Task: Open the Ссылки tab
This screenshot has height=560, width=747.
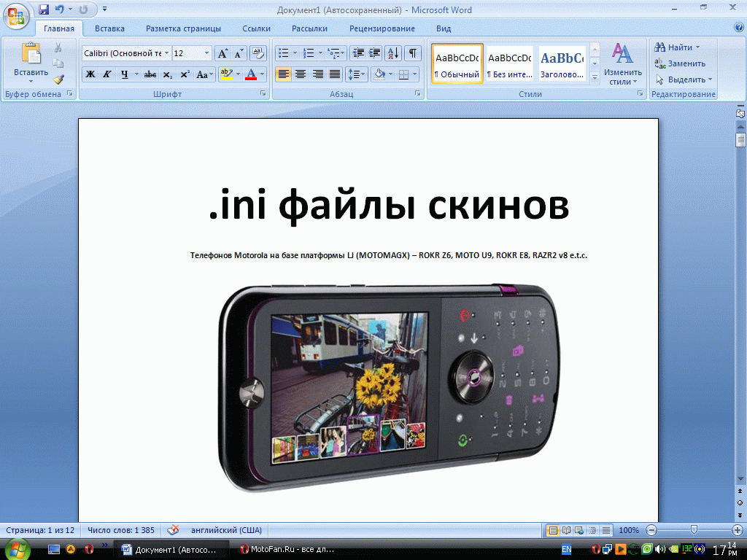Action: (256, 28)
